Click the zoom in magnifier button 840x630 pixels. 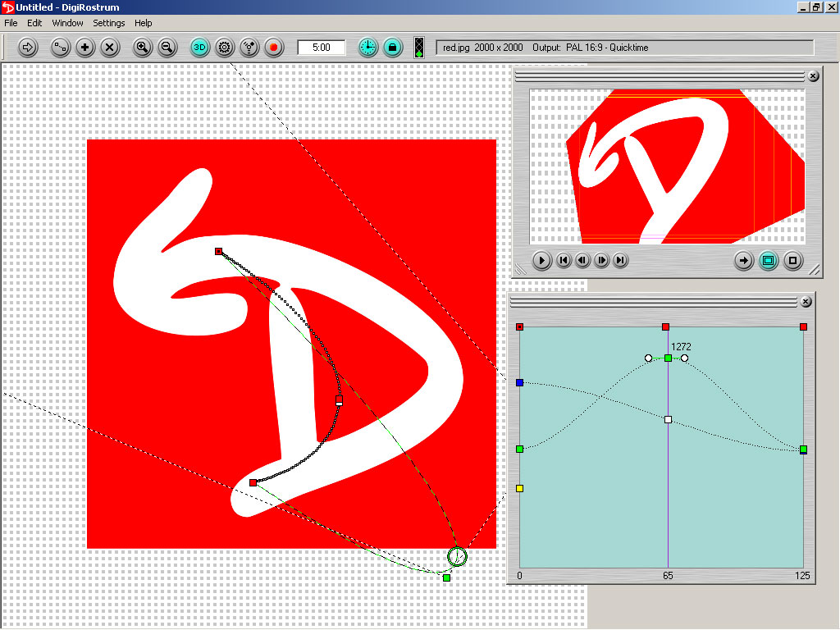coord(142,47)
